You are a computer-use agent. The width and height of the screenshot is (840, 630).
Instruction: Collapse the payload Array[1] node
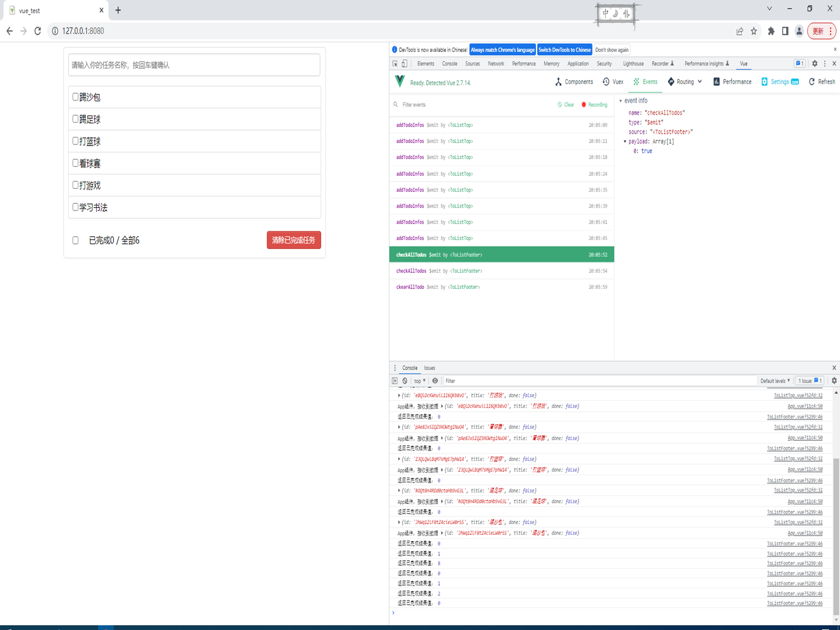[x=625, y=142]
